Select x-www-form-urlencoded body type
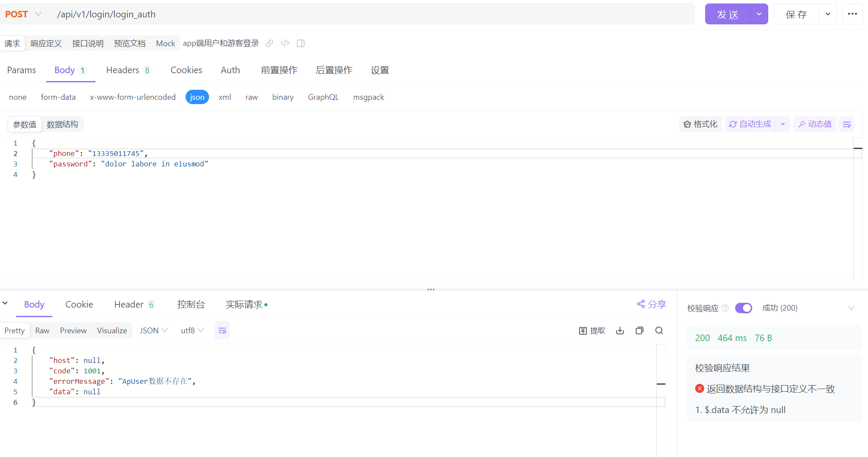This screenshot has height=457, width=868. (133, 97)
